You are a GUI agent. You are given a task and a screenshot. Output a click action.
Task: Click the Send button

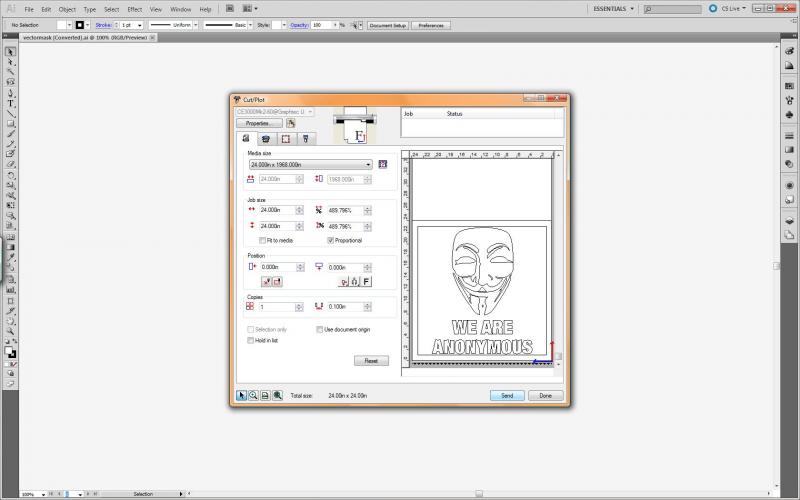click(507, 395)
